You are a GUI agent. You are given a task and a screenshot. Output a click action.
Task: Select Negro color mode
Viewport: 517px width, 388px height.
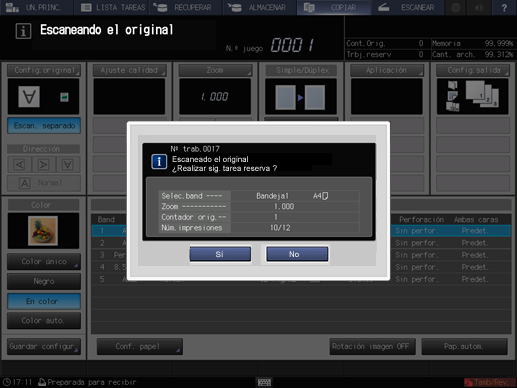[x=44, y=281]
